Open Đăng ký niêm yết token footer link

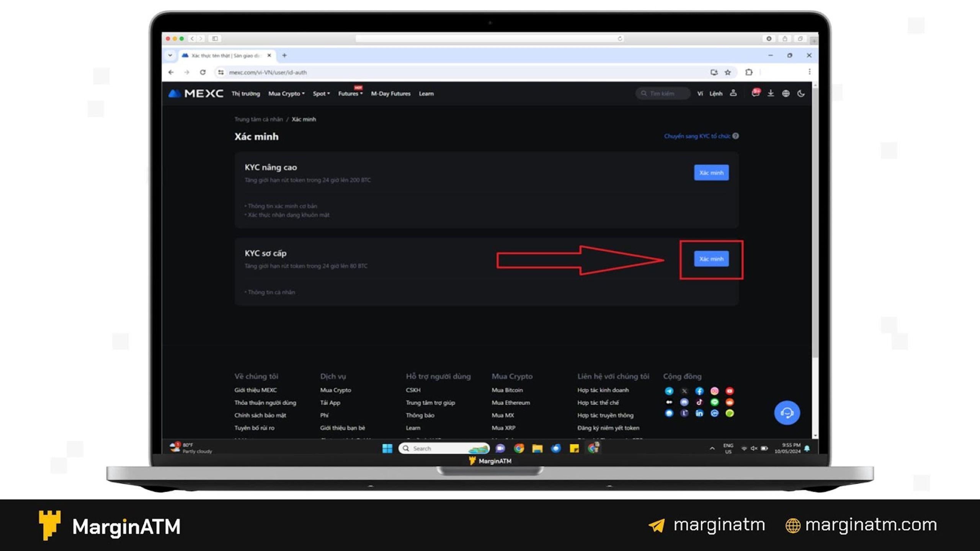click(608, 428)
